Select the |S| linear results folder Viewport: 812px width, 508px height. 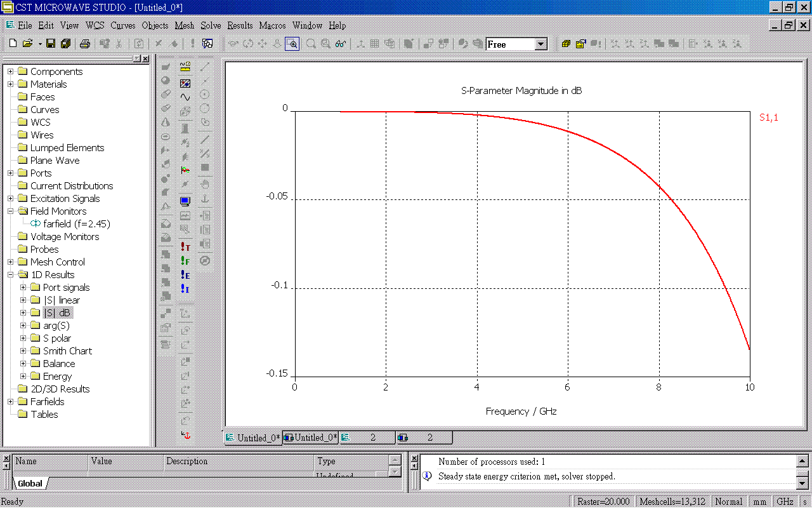coord(62,300)
